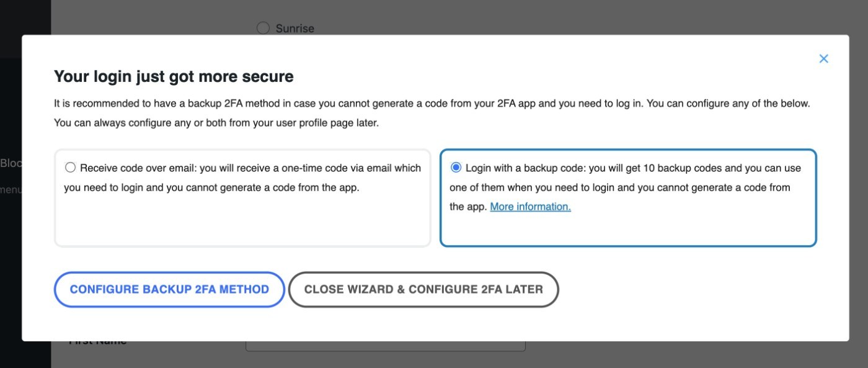
Task: Focus the First Name input field
Action: click(x=386, y=346)
